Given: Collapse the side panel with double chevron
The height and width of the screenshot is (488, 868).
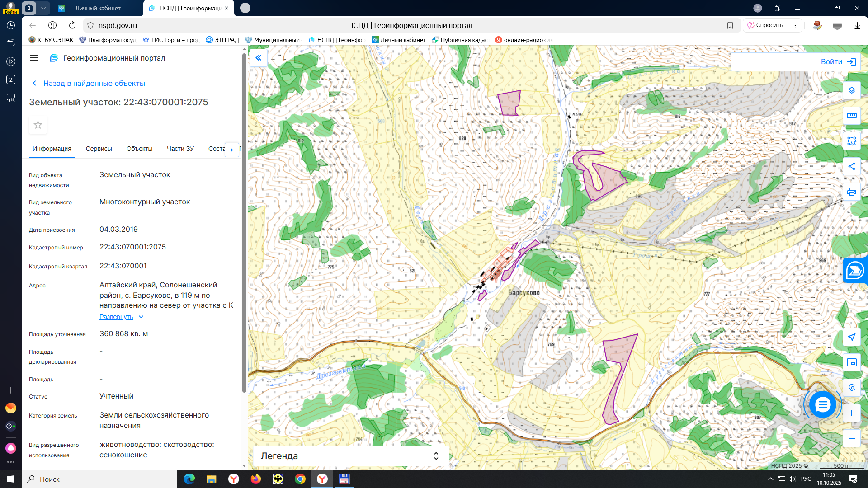Looking at the screenshot, I should (x=259, y=58).
